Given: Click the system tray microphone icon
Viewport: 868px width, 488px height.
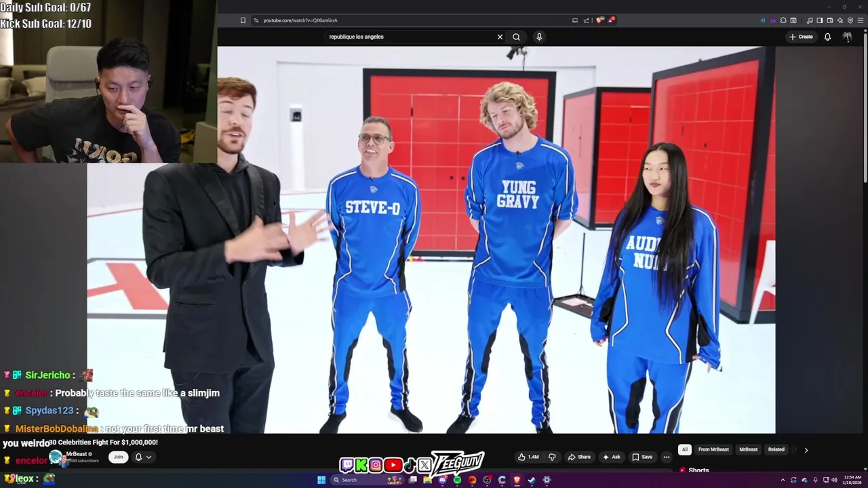Looking at the screenshot, I should click(x=815, y=480).
